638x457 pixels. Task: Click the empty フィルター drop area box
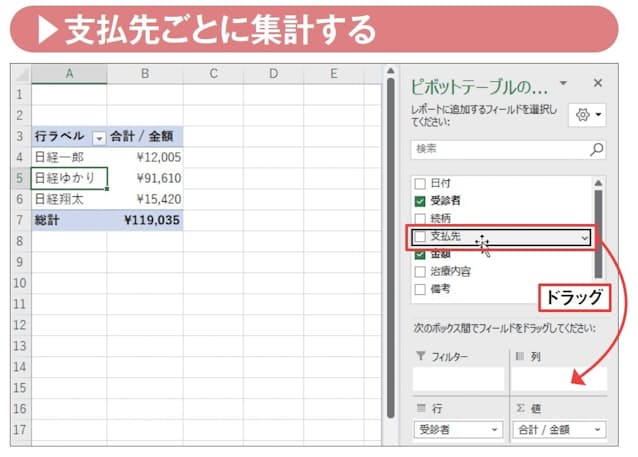tap(458, 379)
